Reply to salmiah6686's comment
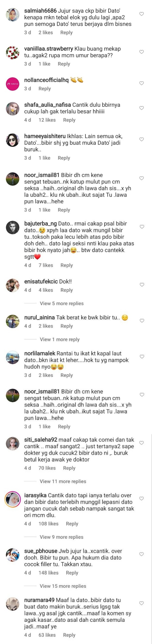The width and height of the screenshot is (152, 644). tap(66, 33)
